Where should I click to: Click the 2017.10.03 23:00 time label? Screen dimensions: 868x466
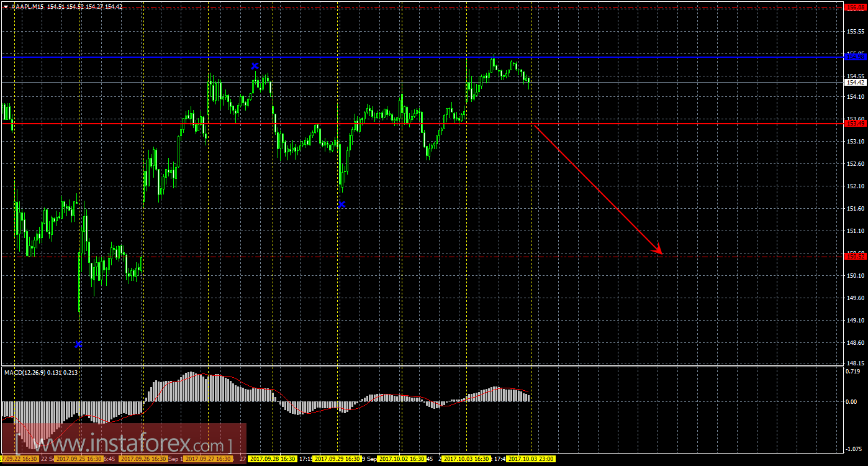coord(531,459)
